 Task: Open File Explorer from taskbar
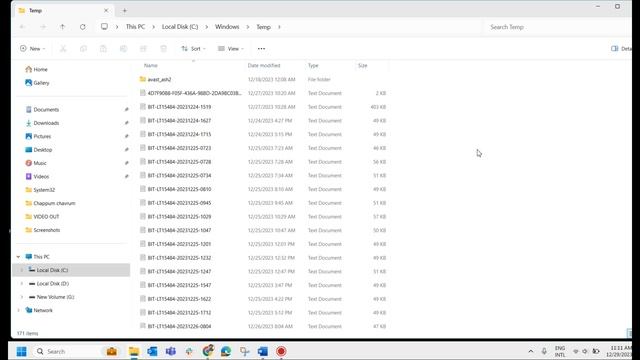(x=133, y=351)
